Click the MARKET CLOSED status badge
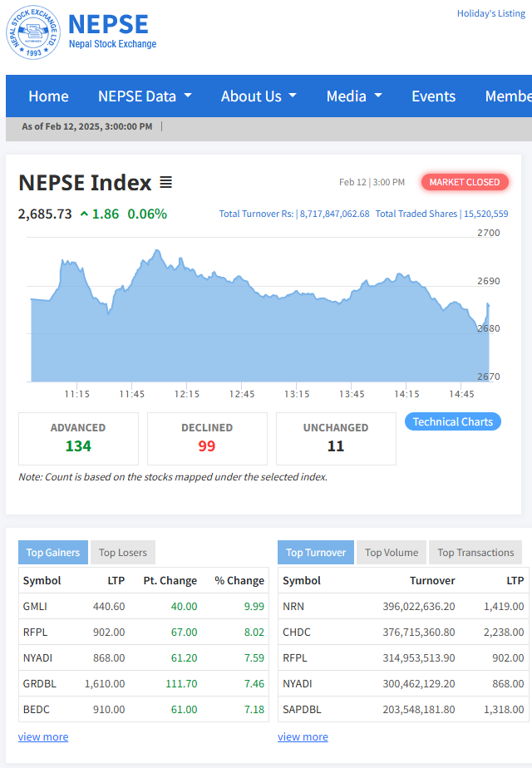Screen dimensions: 532x768 pos(464,182)
